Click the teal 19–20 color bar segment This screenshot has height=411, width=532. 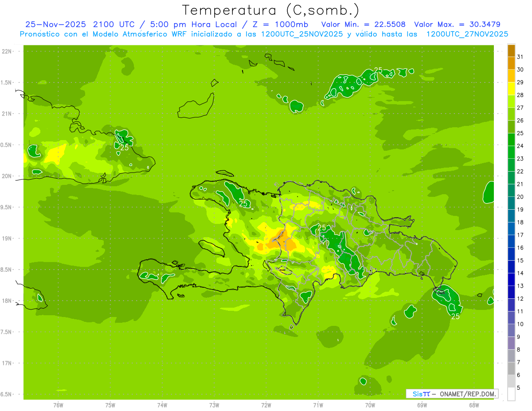(x=511, y=203)
